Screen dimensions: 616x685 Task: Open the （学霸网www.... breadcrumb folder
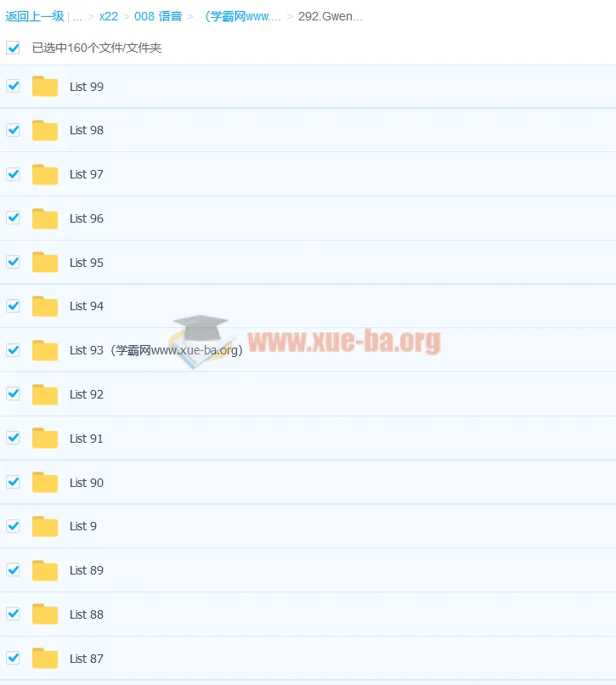click(x=240, y=16)
